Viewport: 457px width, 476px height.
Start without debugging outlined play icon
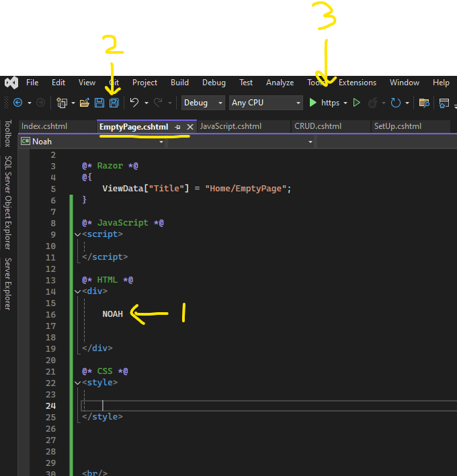click(357, 103)
